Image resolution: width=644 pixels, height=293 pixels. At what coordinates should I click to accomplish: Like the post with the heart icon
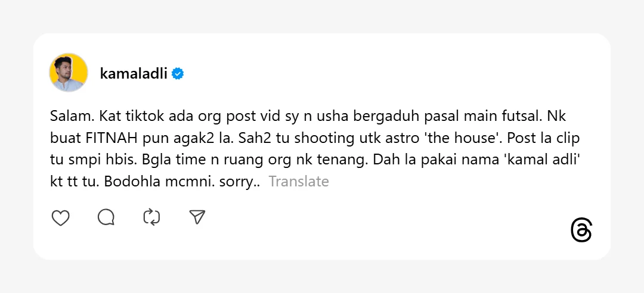point(61,218)
